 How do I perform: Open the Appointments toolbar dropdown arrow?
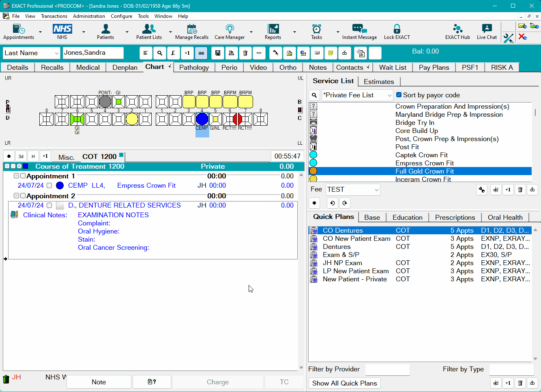point(40,32)
